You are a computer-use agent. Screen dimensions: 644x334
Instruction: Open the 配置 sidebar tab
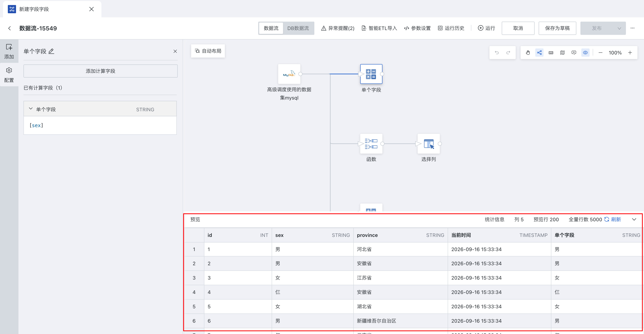click(9, 75)
